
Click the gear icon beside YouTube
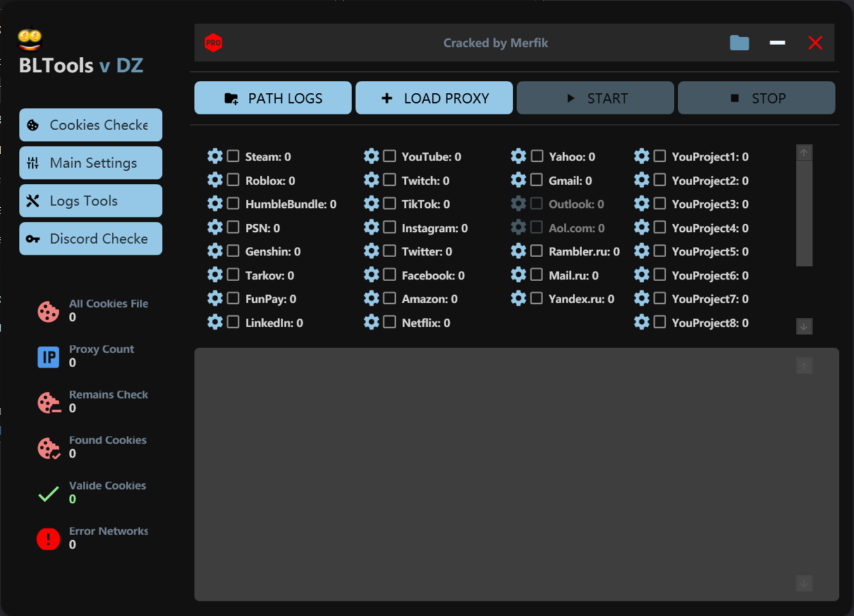tap(372, 156)
